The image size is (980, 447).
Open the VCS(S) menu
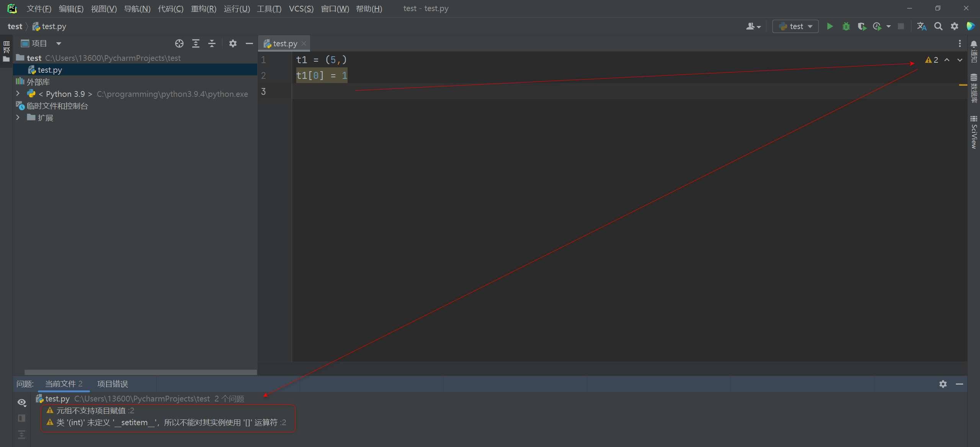[x=301, y=8]
